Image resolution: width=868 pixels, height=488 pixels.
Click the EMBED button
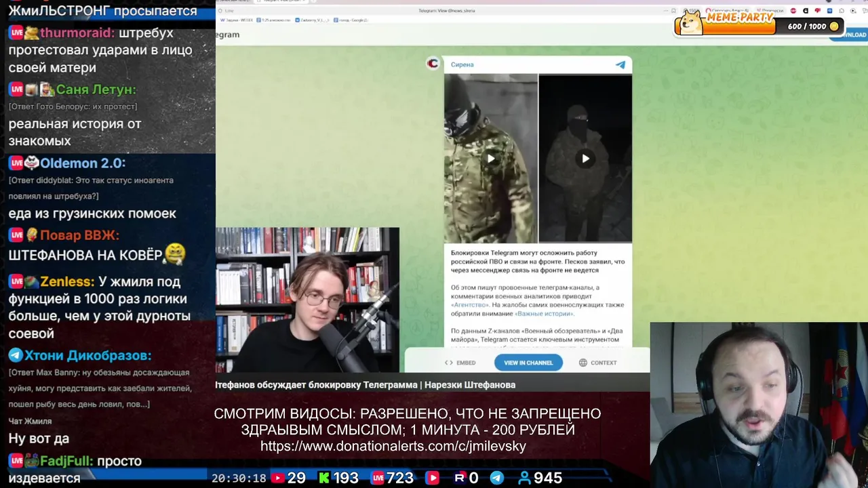(x=460, y=363)
